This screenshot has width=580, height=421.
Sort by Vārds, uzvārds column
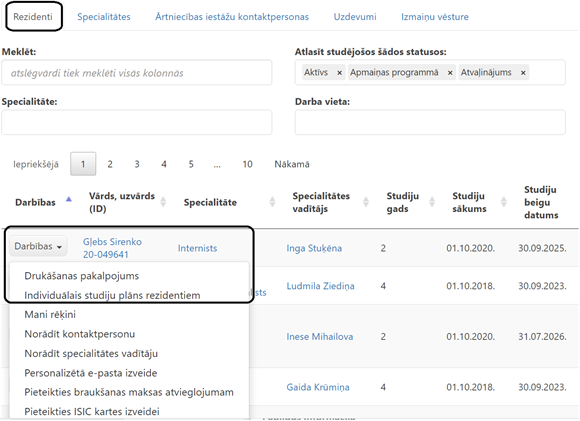pyautogui.click(x=163, y=202)
